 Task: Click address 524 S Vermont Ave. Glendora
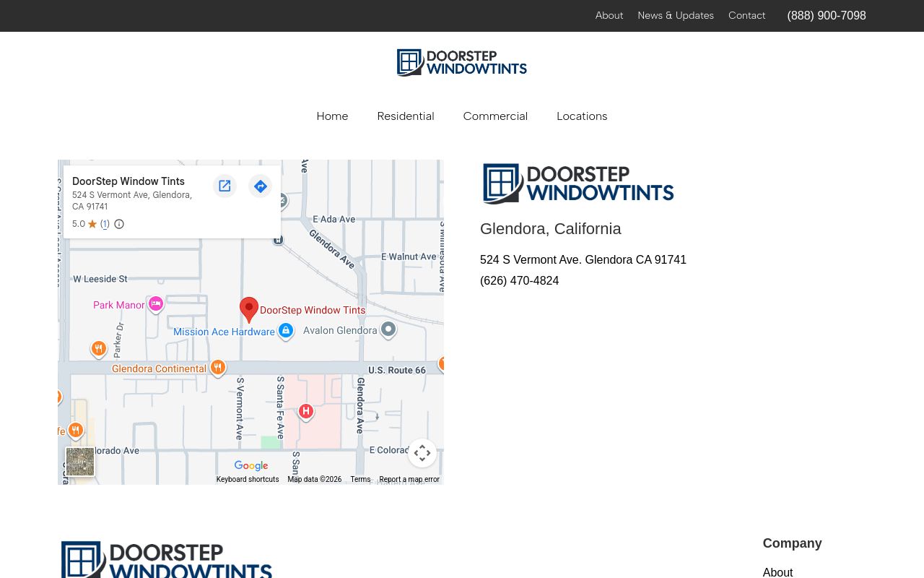[x=583, y=260]
